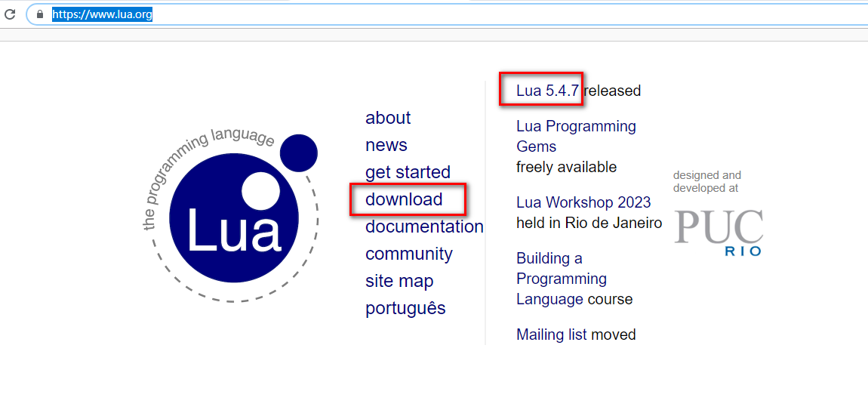Open the PUC Rio logo link
The height and width of the screenshot is (410, 868).
coord(719,233)
